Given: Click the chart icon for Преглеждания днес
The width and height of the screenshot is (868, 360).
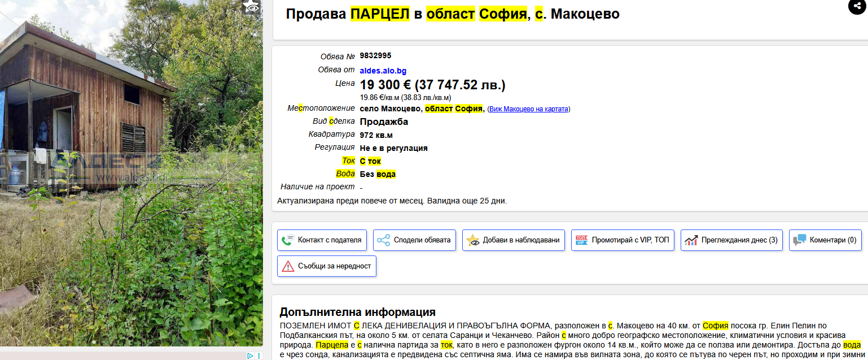Looking at the screenshot, I should 691,240.
